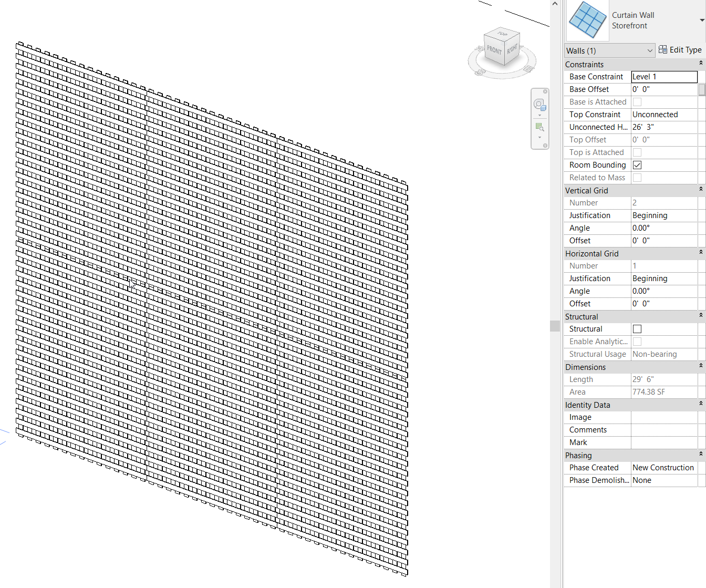
Task: Open the Full Navigation Wheel tool
Action: 539,104
